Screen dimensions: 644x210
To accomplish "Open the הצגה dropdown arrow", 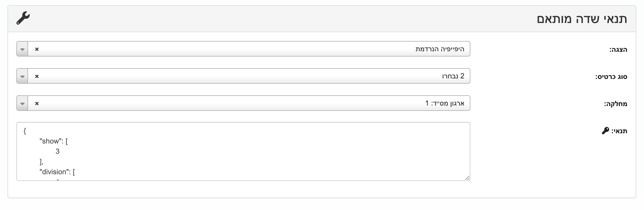I will (x=22, y=49).
